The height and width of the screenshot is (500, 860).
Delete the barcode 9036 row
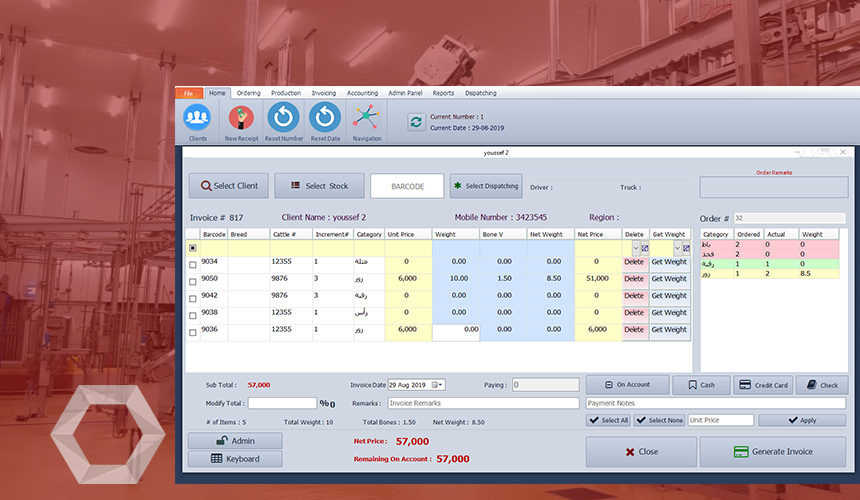pos(634,331)
